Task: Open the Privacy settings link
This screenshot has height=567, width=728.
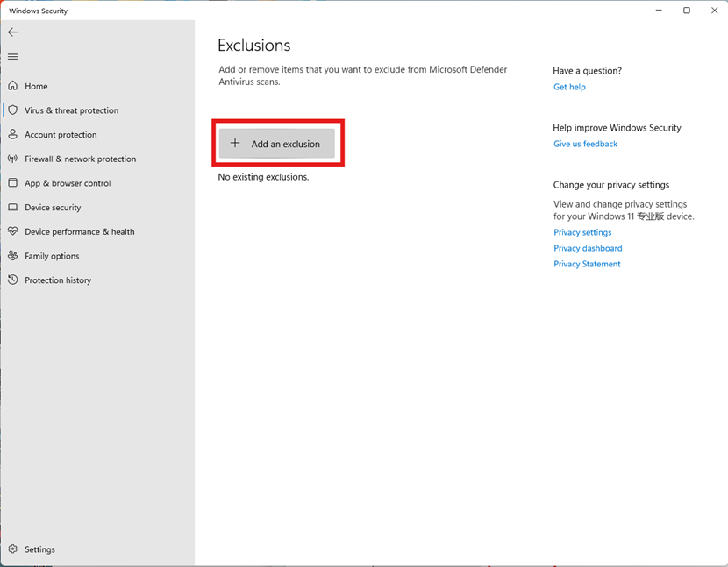Action: tap(582, 232)
